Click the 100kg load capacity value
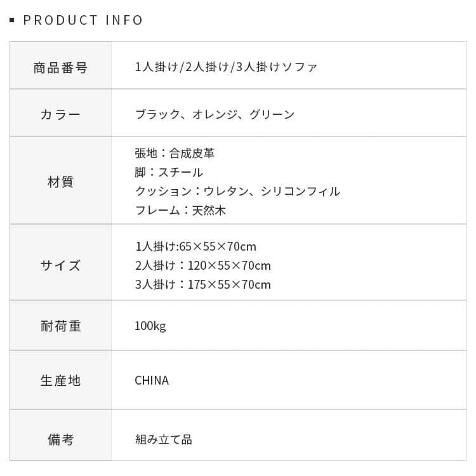This screenshot has height=476, width=476. [x=150, y=326]
